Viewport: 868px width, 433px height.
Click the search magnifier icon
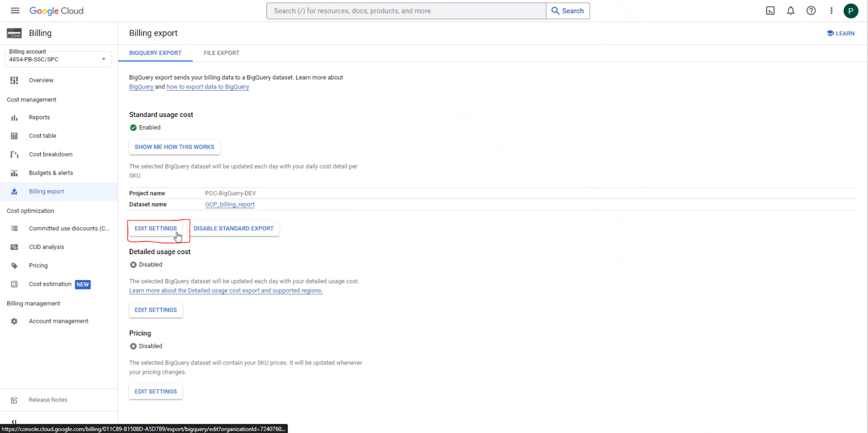pyautogui.click(x=555, y=11)
